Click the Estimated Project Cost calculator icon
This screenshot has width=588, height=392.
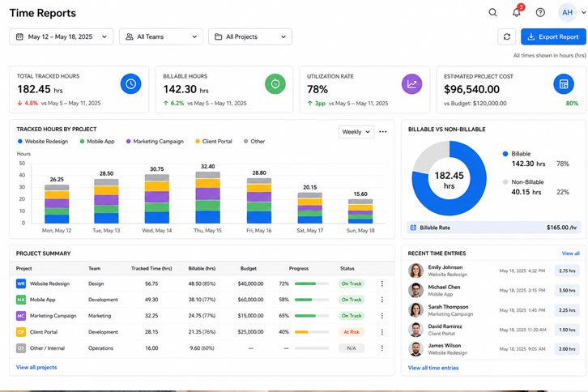(564, 84)
